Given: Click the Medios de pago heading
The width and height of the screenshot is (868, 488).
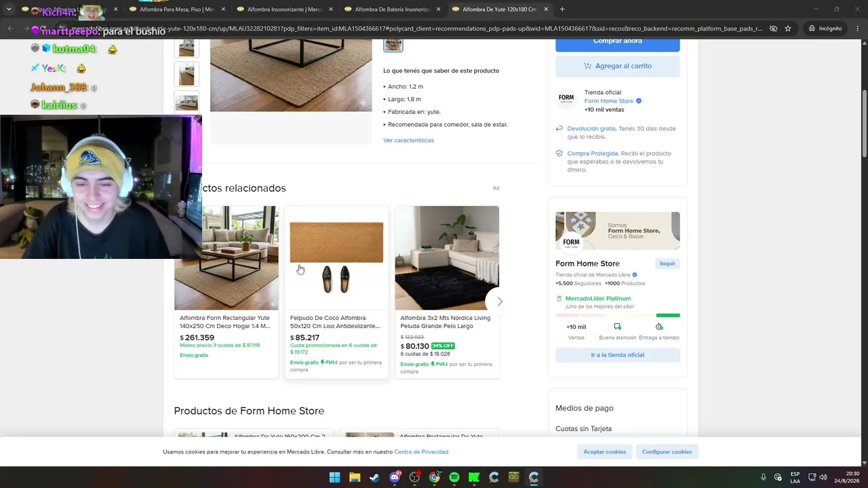Looking at the screenshot, I should tap(585, 408).
